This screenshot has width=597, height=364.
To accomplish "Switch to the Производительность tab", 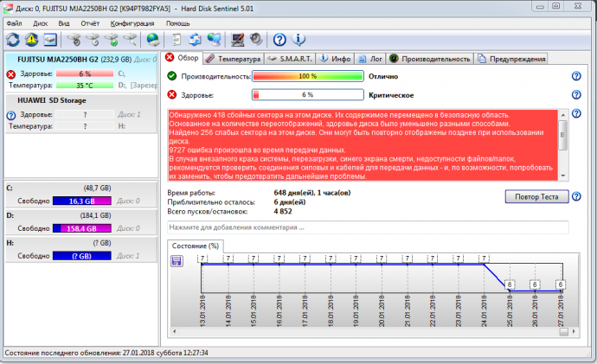I will (x=430, y=59).
